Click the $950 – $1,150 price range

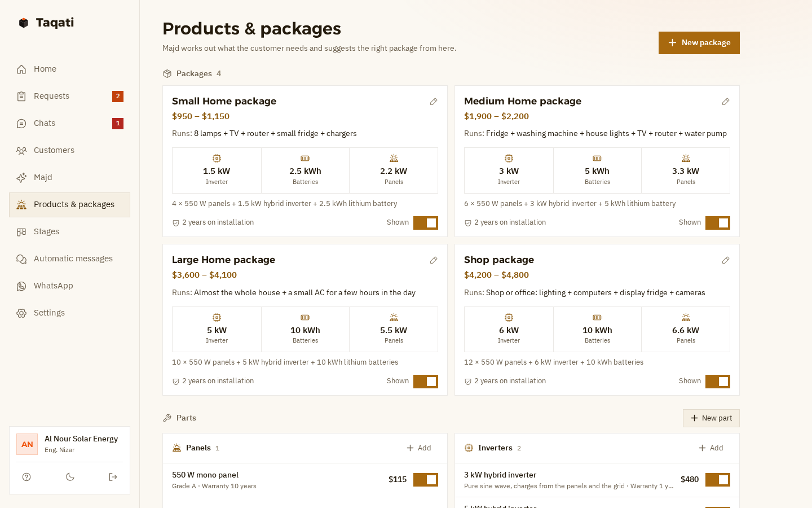point(201,116)
